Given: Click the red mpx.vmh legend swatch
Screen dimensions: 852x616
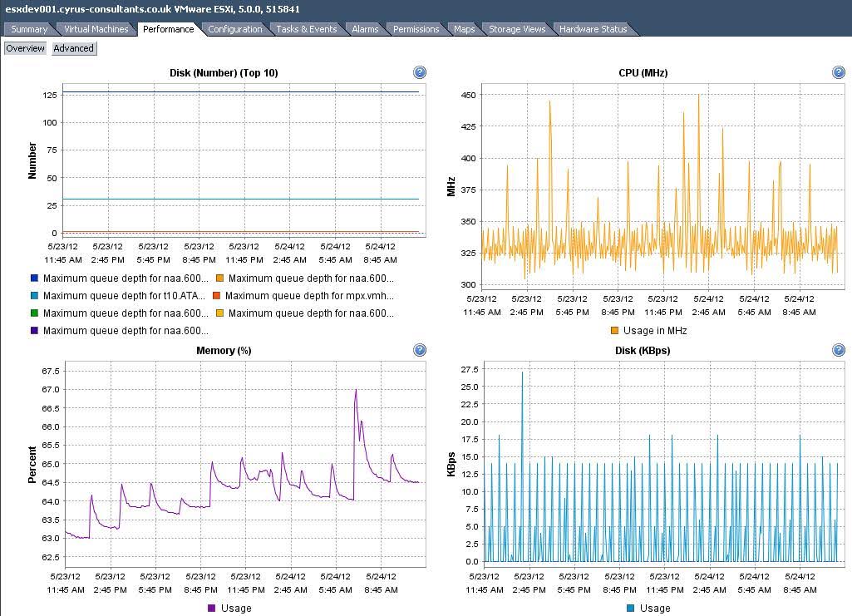Looking at the screenshot, I should [217, 295].
